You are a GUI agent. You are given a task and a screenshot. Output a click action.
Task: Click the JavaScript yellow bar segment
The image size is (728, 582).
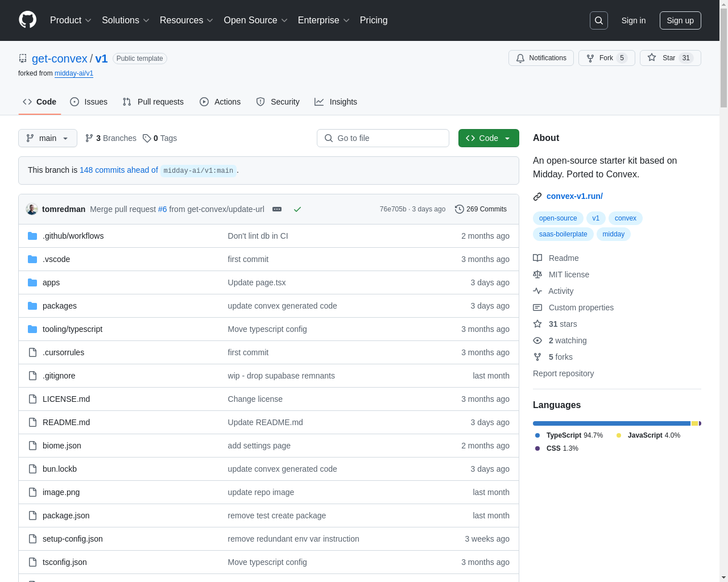tap(694, 423)
